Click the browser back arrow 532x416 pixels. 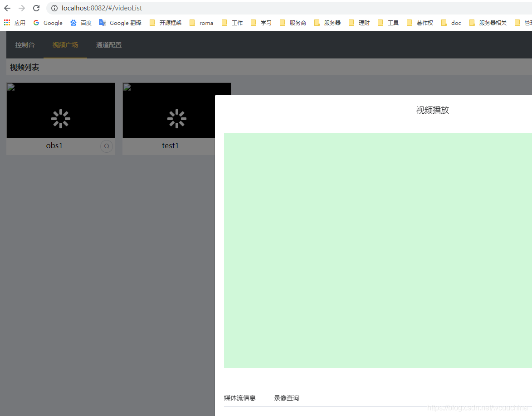[x=7, y=8]
